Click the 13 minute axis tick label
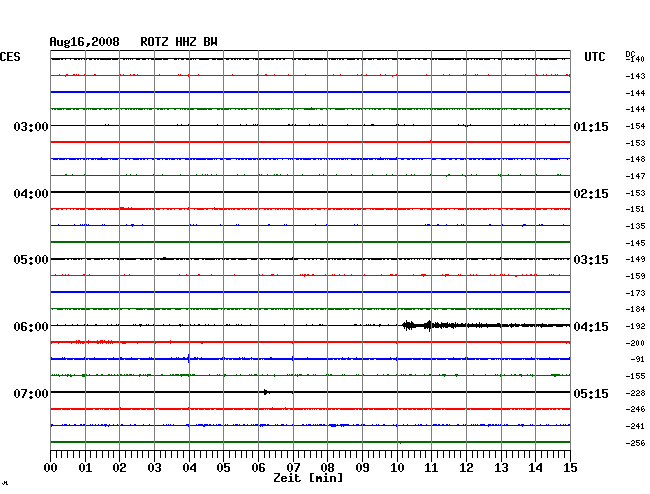The height and width of the screenshot is (494, 650). 501,467
